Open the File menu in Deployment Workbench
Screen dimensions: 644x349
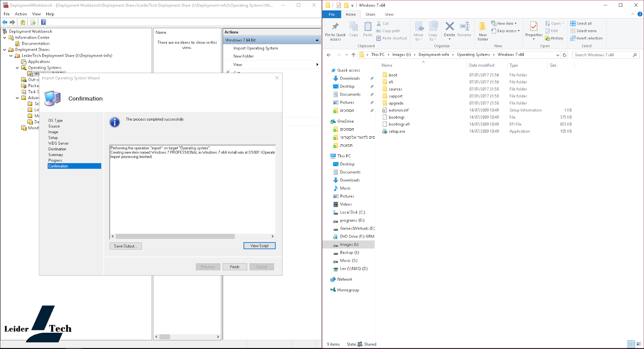tap(7, 14)
